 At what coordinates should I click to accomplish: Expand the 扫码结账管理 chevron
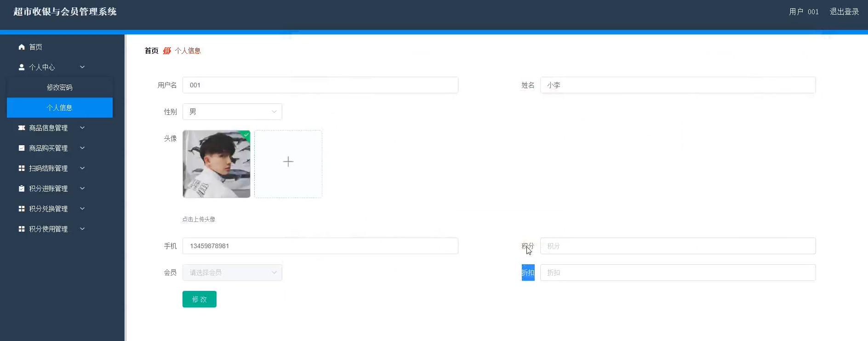click(x=82, y=168)
